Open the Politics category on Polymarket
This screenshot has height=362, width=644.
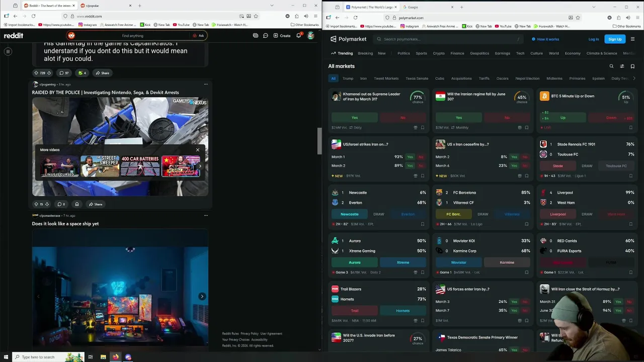404,53
